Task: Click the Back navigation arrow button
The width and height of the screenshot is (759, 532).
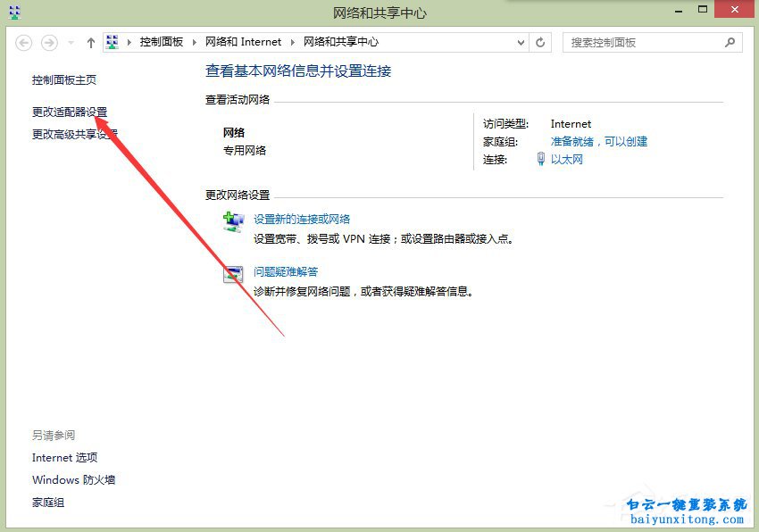Action: 24,42
